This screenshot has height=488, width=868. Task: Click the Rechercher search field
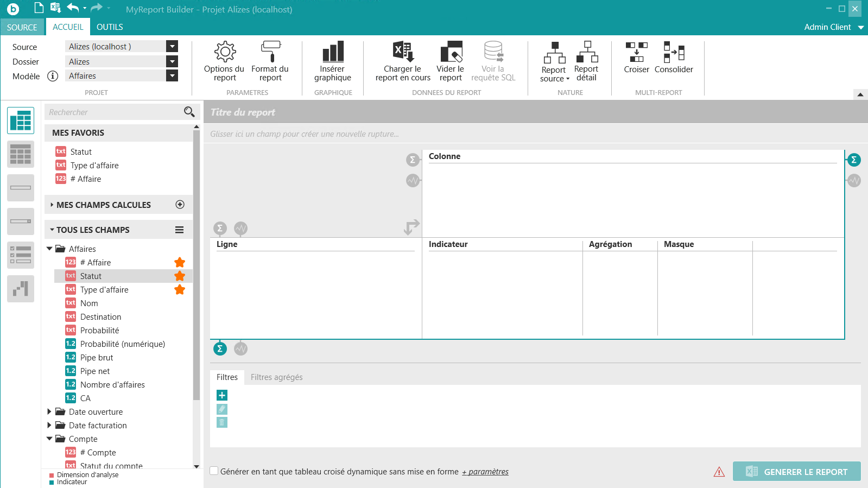(x=114, y=112)
